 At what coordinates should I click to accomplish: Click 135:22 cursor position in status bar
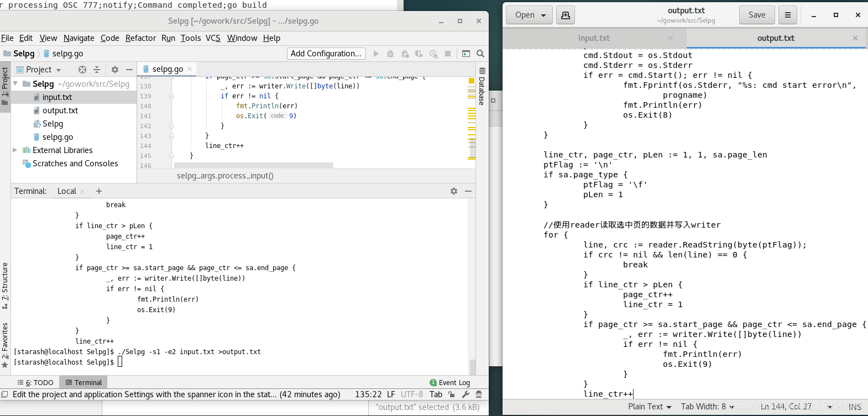368,394
